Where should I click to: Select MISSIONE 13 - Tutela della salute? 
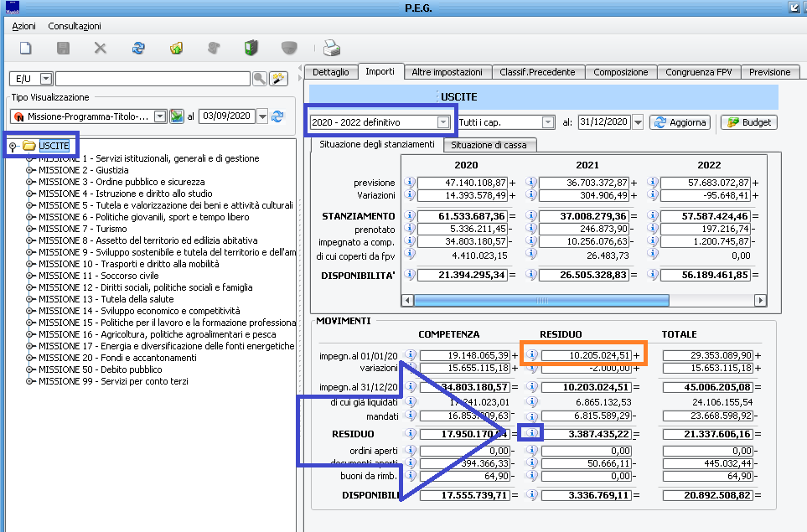pos(106,299)
